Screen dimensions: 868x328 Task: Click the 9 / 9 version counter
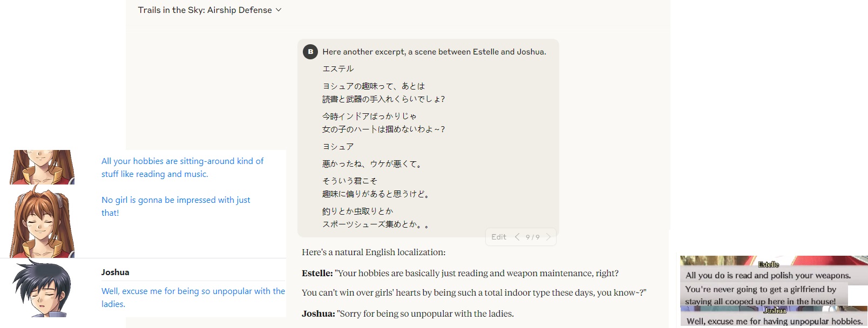pyautogui.click(x=533, y=237)
